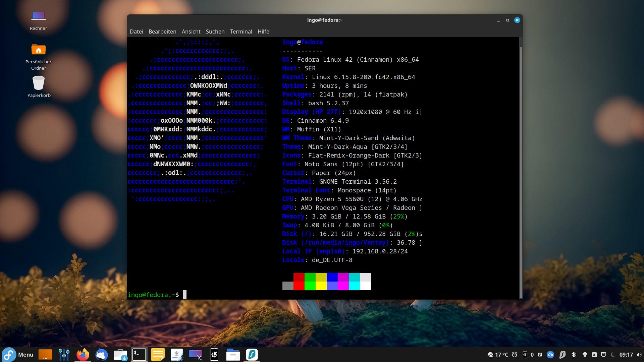Open the screenshot tool with scissors icon

196,355
